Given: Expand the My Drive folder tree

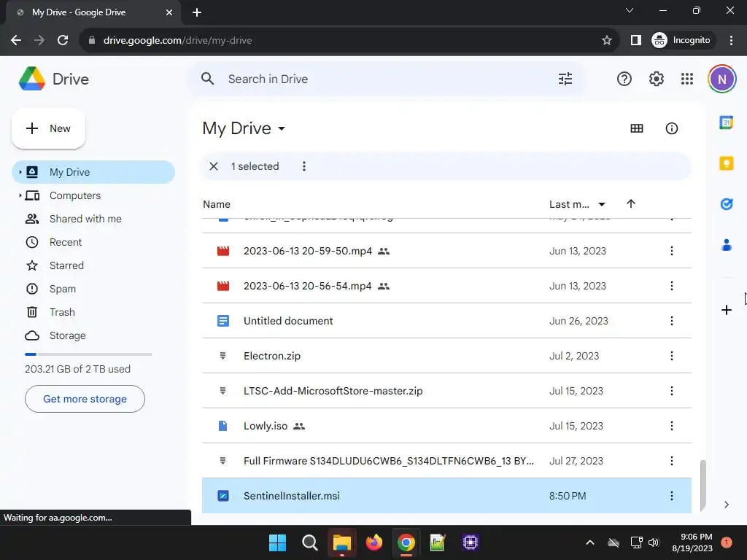Looking at the screenshot, I should click(x=20, y=172).
